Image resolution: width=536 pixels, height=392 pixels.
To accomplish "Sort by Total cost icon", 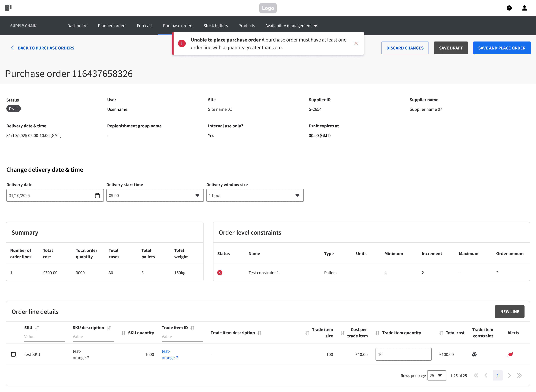I will pyautogui.click(x=441, y=333).
